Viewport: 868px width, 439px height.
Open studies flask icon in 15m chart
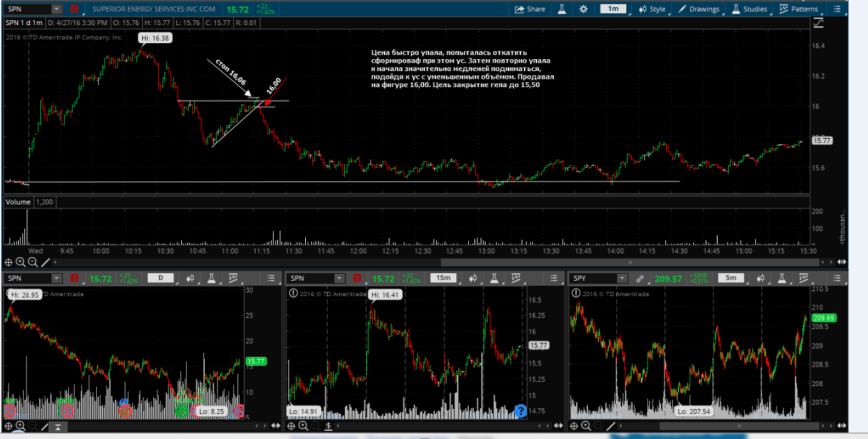click(x=496, y=279)
